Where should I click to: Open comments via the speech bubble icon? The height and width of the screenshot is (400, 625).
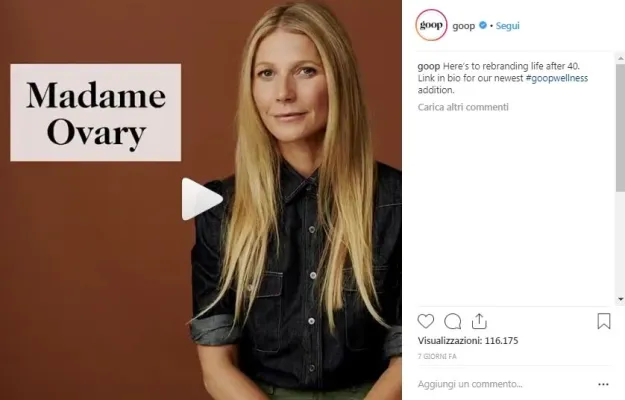453,321
